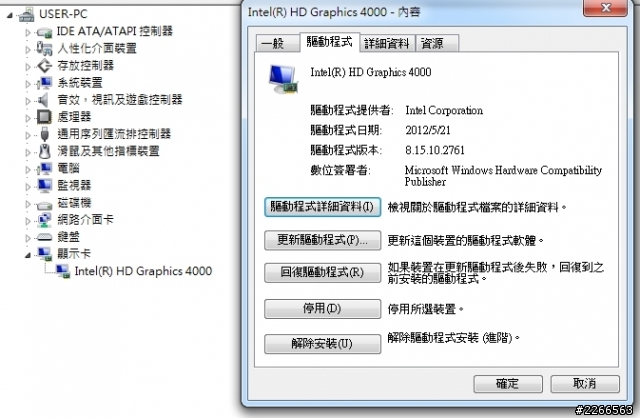Click 回復驅動程式(R) button
The height and width of the screenshot is (418, 640).
pyautogui.click(x=322, y=272)
